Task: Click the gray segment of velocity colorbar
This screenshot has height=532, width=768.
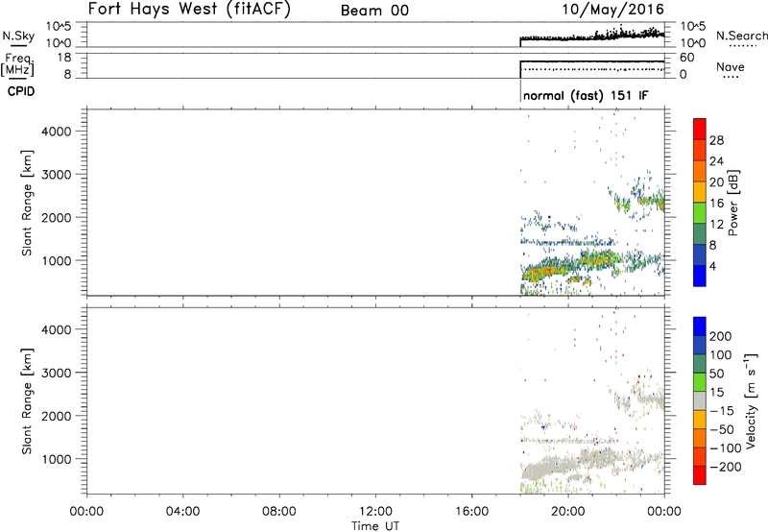Action: click(x=700, y=401)
